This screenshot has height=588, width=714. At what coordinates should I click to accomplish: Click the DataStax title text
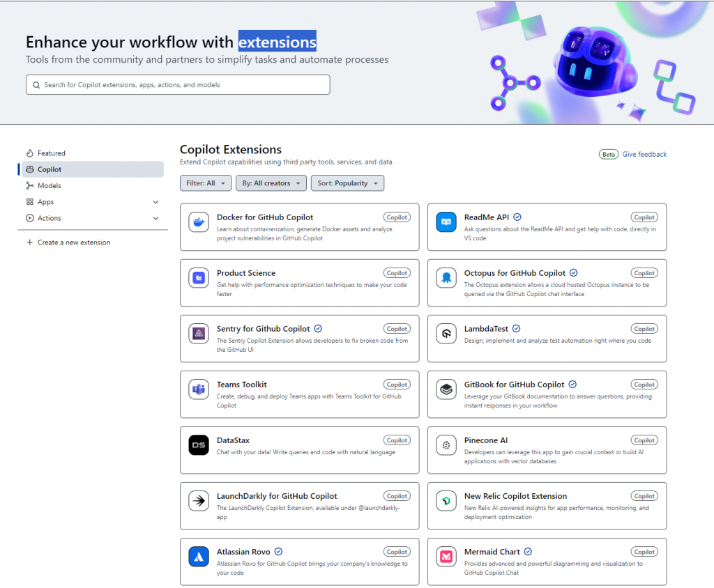233,440
